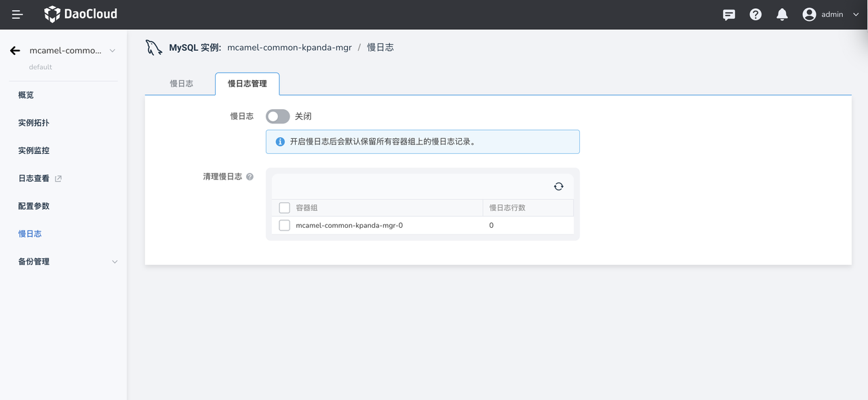Open the help question mark icon
Image resolution: width=868 pixels, height=400 pixels.
(x=755, y=14)
